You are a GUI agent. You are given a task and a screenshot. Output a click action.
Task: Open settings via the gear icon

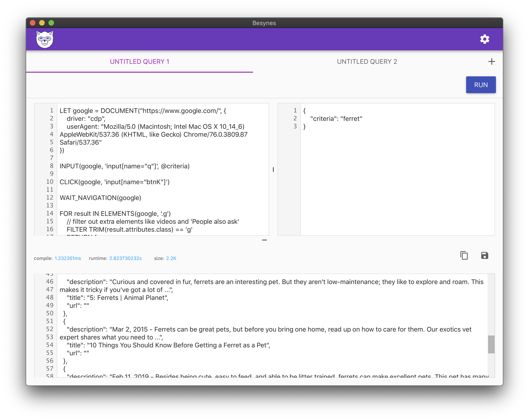484,39
